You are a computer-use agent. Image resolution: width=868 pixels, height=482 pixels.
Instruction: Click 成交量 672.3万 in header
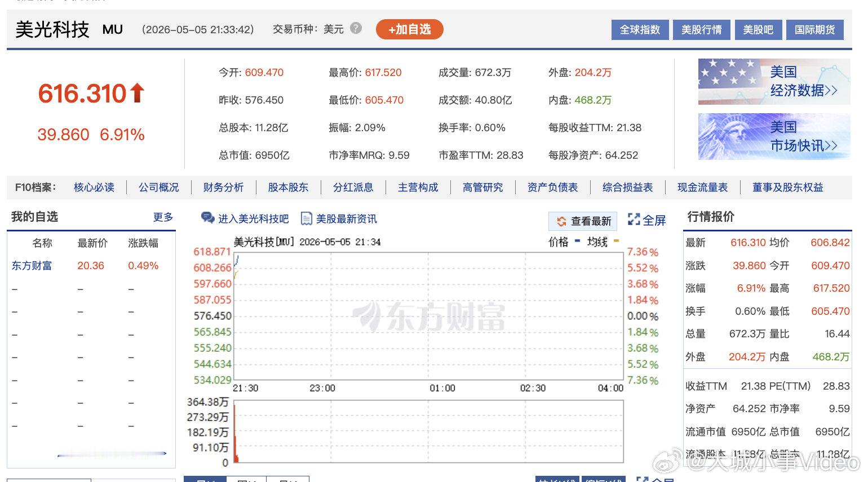pos(475,73)
